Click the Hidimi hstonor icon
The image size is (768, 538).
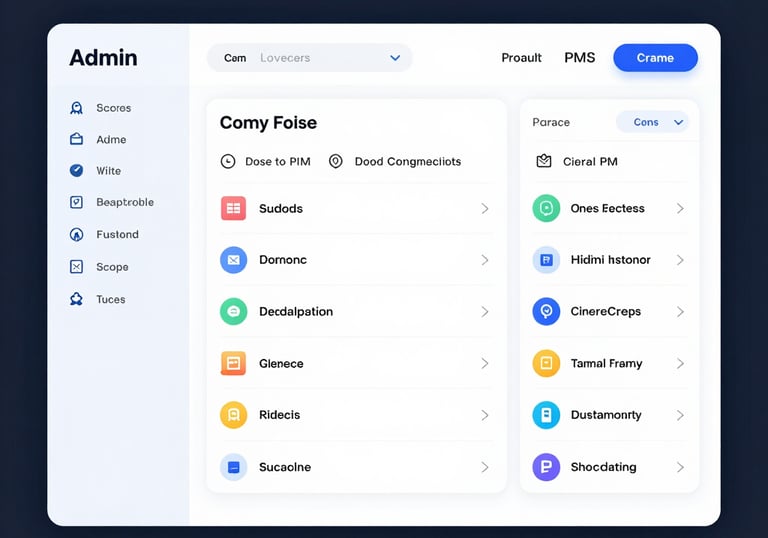pyautogui.click(x=546, y=260)
